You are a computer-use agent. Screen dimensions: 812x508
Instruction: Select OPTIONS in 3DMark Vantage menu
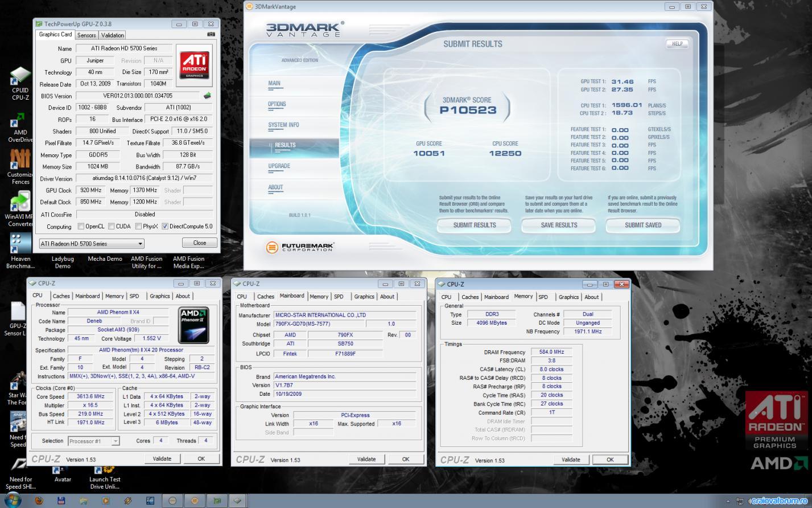click(x=277, y=104)
